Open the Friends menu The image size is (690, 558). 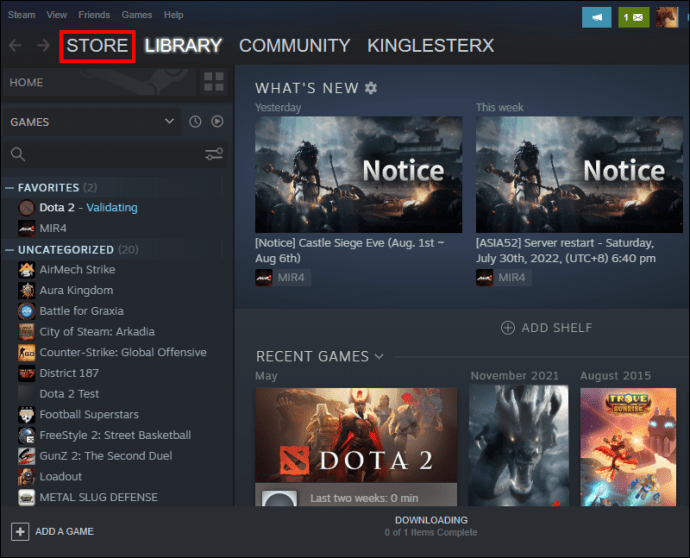click(x=94, y=15)
